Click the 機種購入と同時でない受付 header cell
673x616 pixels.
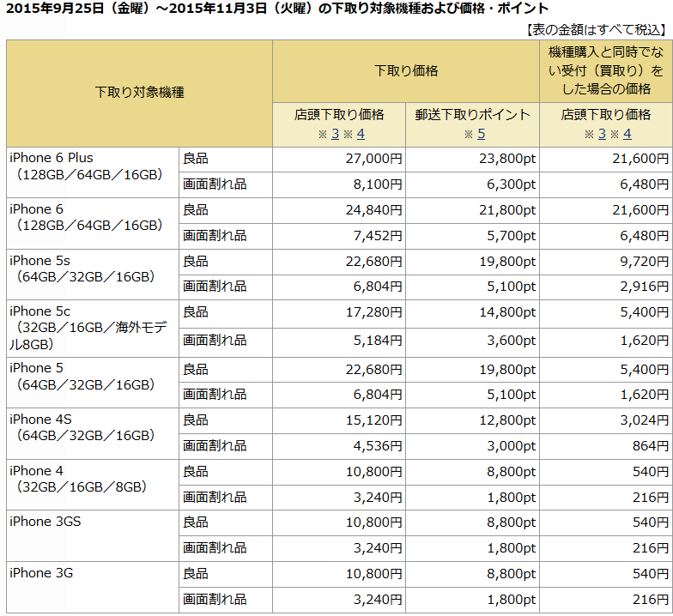tap(606, 71)
